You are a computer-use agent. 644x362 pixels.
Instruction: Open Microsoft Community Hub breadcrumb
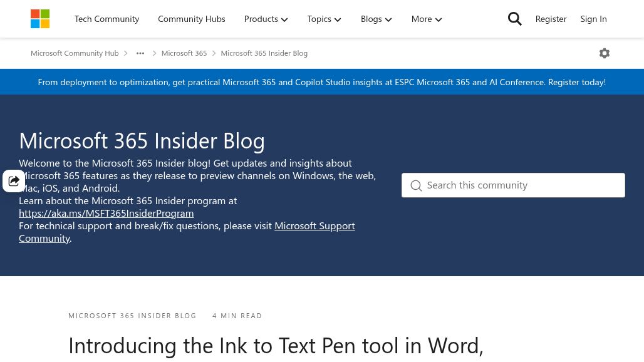[x=75, y=53]
